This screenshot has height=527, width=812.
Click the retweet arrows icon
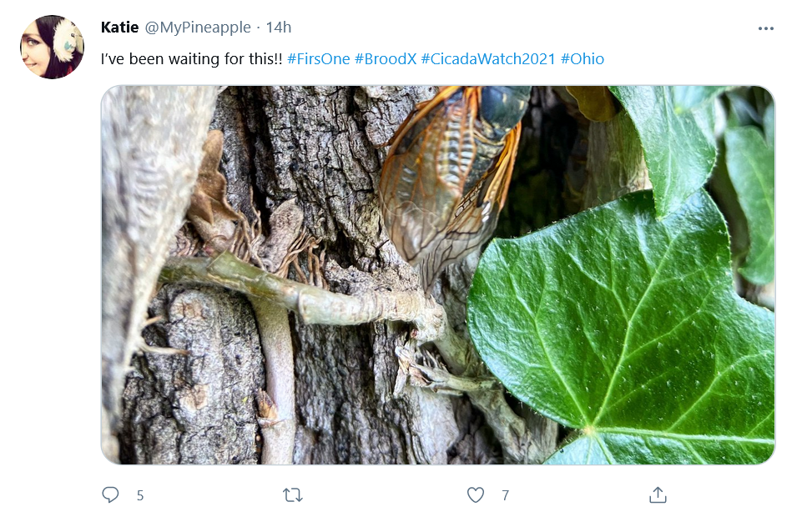pos(292,495)
